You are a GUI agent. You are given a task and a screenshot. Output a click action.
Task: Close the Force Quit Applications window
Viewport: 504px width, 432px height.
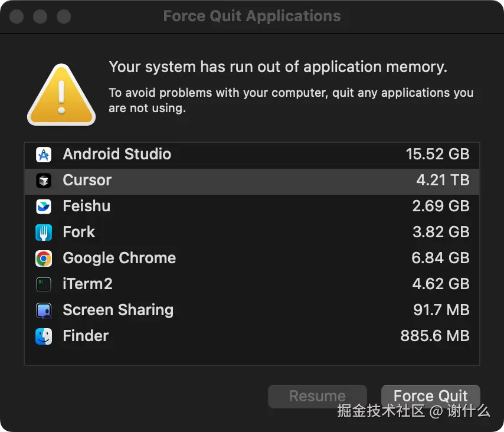17,17
